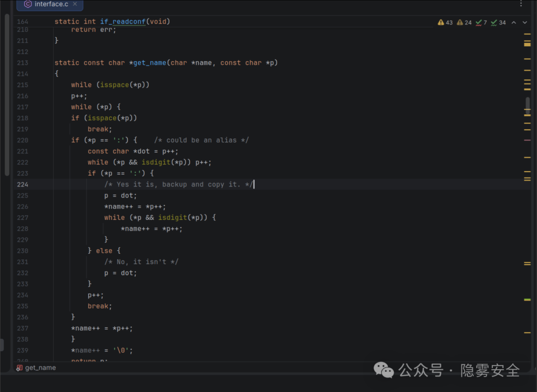Click the 34 grammar checks indicator

pyautogui.click(x=498, y=22)
